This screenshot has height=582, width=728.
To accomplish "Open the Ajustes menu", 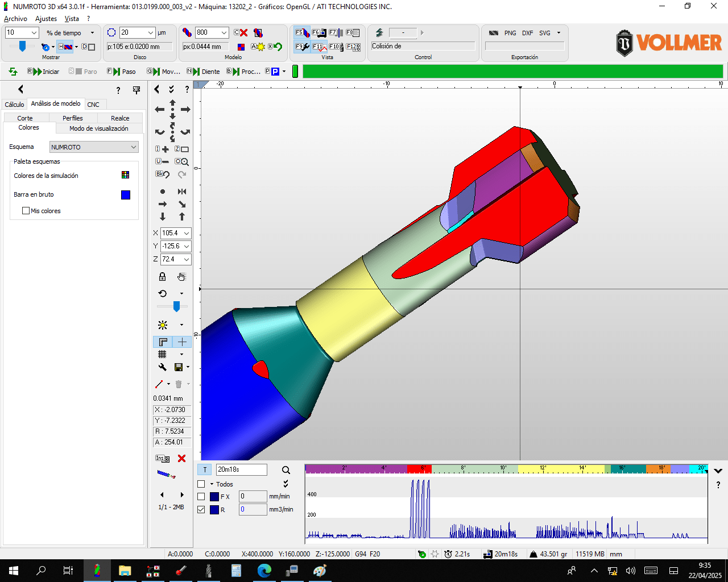I will [46, 19].
